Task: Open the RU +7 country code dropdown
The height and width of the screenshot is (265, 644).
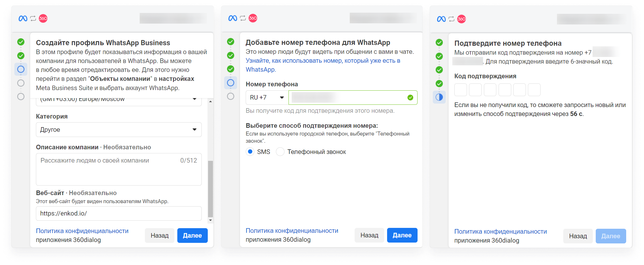Action: coord(267,98)
